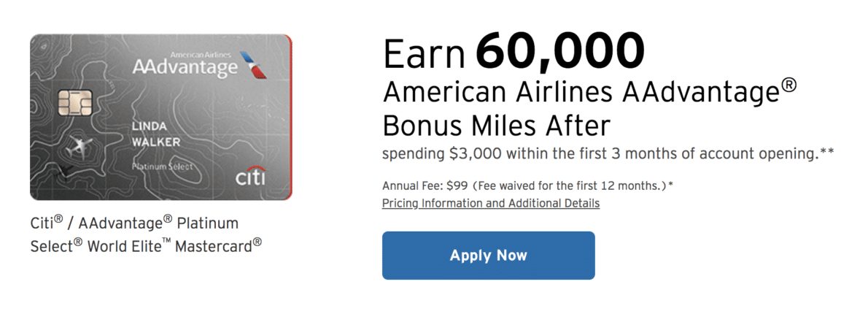
Task: Click the gold EMV chip on card
Action: click(x=74, y=103)
